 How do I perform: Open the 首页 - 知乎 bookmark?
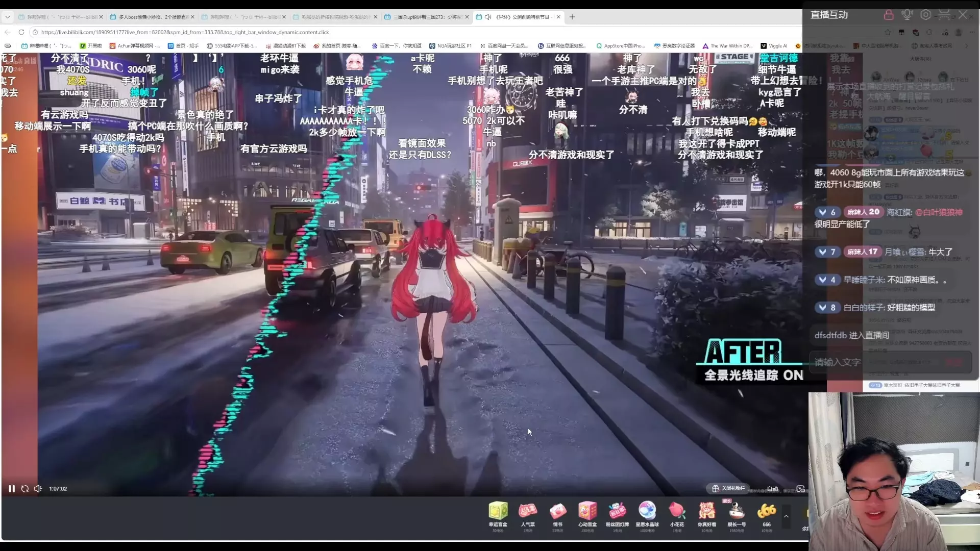(x=183, y=45)
